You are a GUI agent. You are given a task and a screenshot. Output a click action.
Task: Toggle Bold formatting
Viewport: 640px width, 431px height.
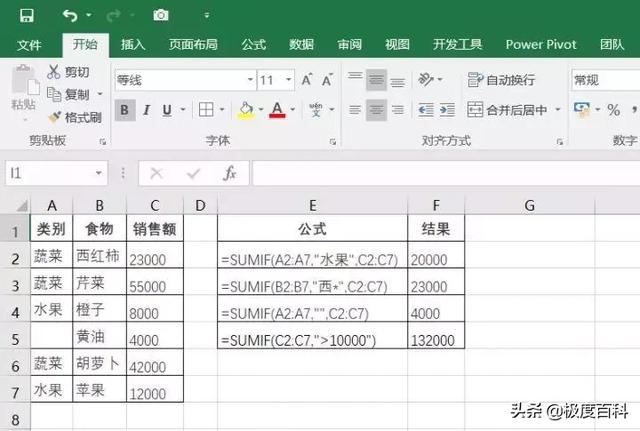pyautogui.click(x=125, y=110)
